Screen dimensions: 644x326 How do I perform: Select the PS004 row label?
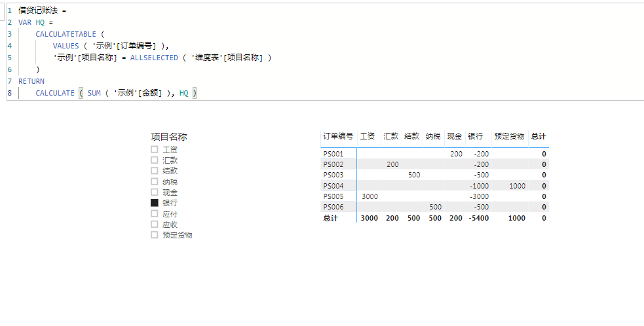[x=333, y=186]
